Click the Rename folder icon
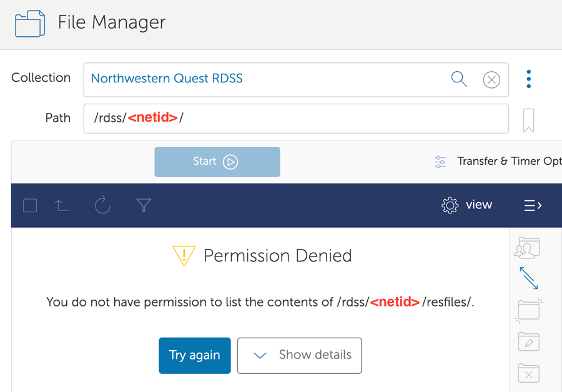562x392 pixels. pyautogui.click(x=529, y=342)
